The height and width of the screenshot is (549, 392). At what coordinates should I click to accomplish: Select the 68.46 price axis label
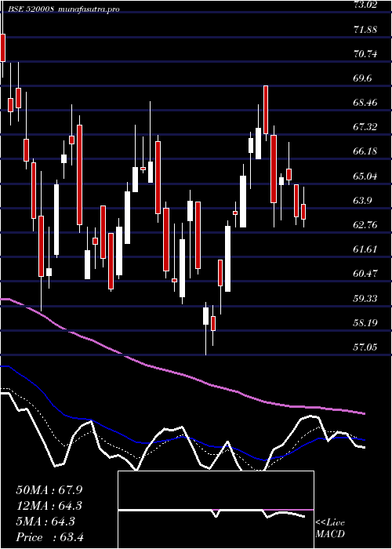tap(365, 103)
